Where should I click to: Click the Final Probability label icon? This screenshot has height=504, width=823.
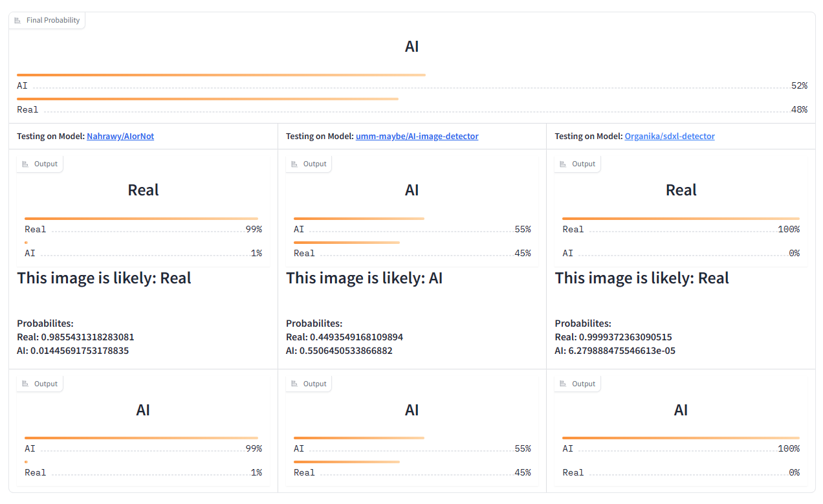point(17,21)
